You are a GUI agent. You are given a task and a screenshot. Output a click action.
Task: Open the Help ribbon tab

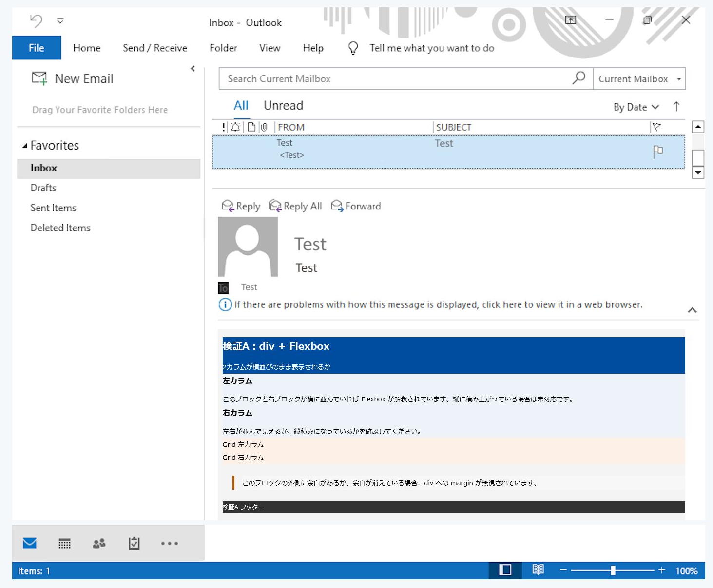click(313, 48)
